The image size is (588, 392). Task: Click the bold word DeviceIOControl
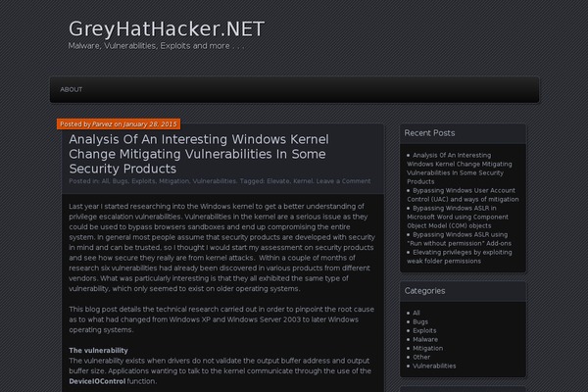[97, 381]
